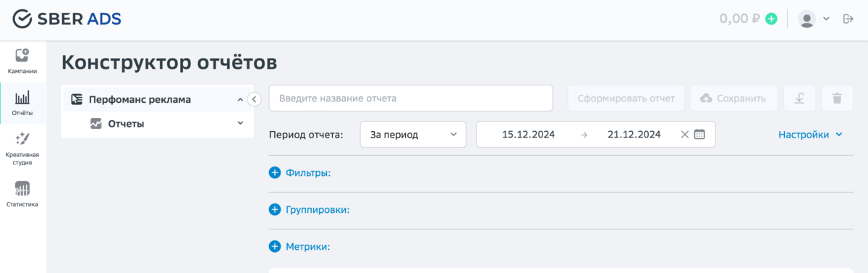Click end date 21.12.2024
The height and width of the screenshot is (273, 868).
pyautogui.click(x=634, y=134)
